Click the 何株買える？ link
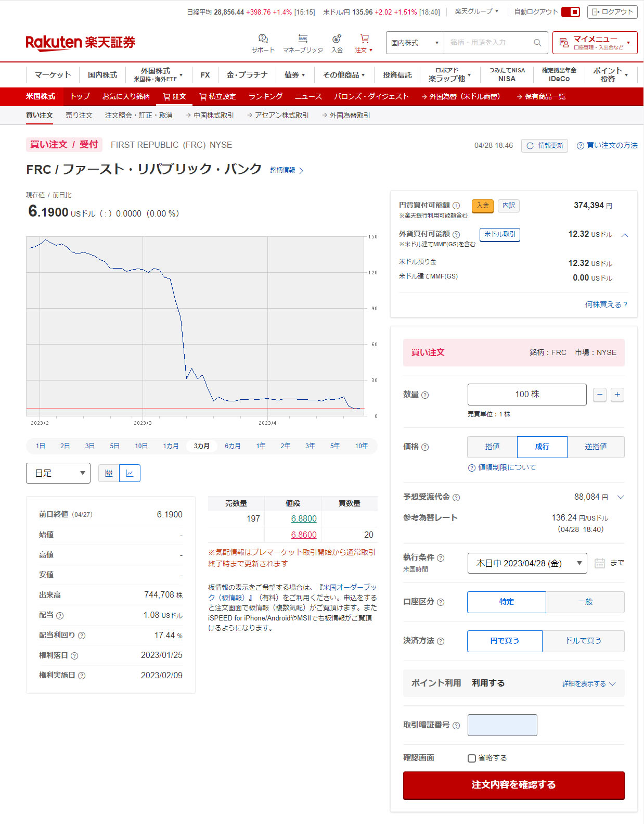This screenshot has width=644, height=824. pos(606,305)
